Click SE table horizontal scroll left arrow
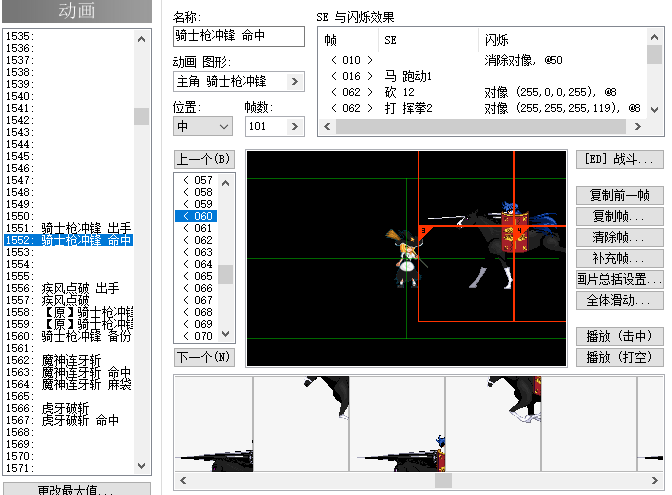 pyautogui.click(x=327, y=126)
